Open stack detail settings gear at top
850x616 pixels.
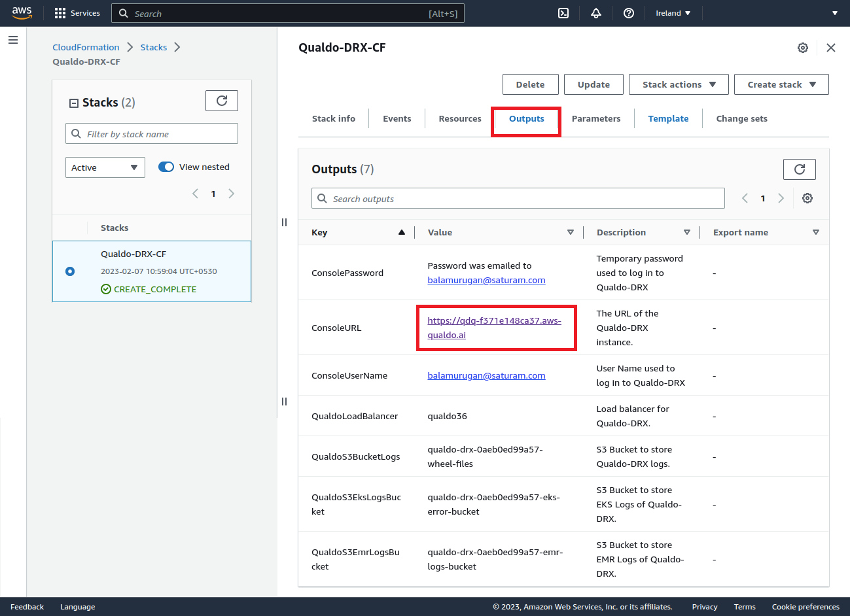tap(803, 48)
